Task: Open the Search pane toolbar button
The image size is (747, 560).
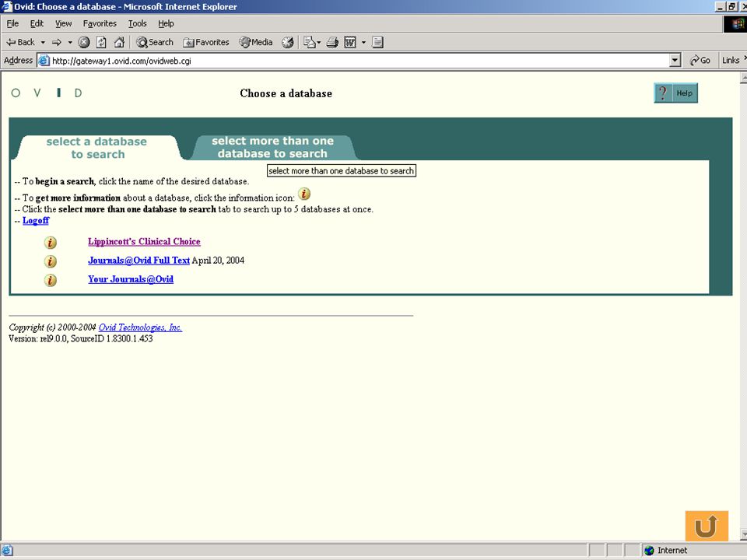Action: coord(154,42)
